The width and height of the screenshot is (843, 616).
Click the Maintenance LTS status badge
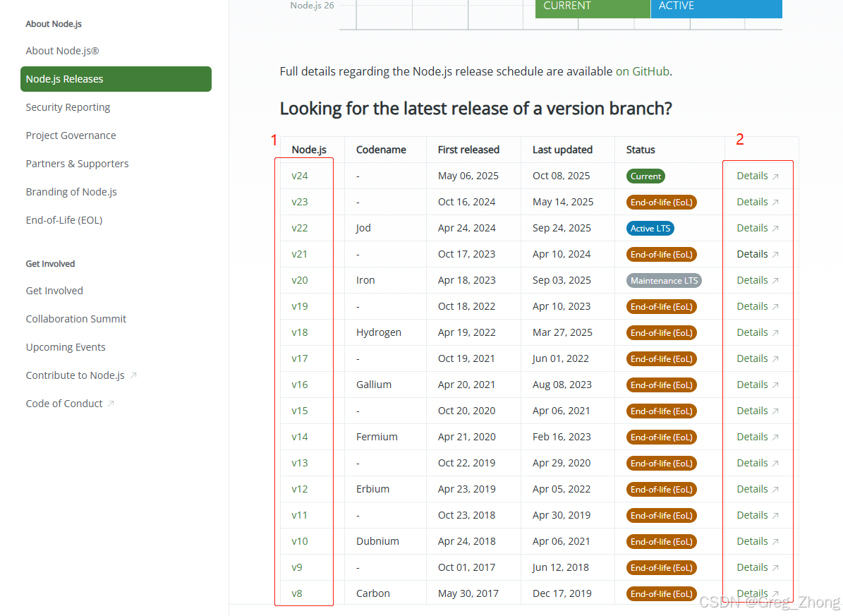664,280
